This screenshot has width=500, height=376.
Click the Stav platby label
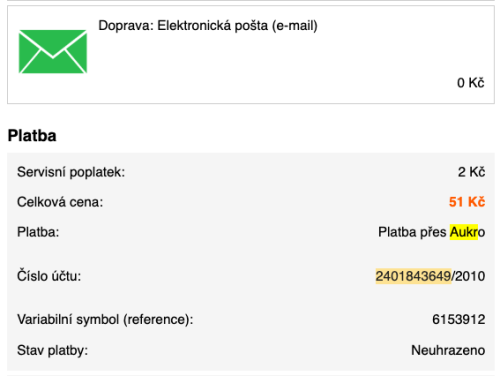point(52,350)
